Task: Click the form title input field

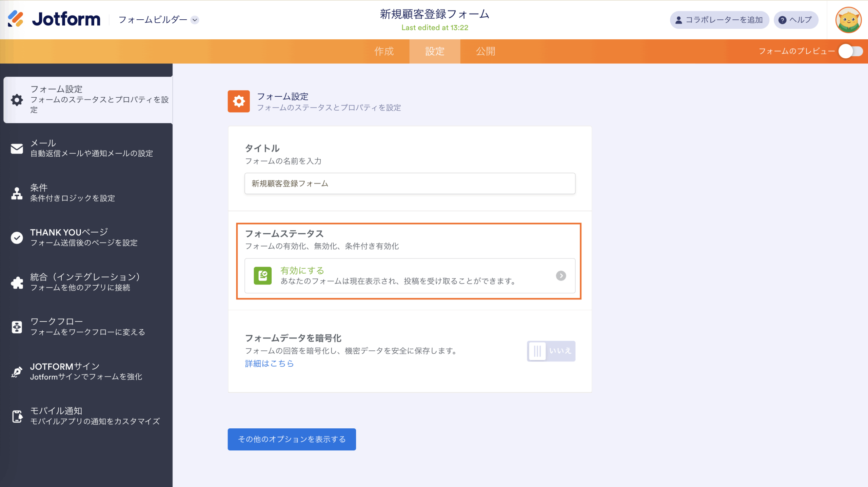Action: click(410, 183)
